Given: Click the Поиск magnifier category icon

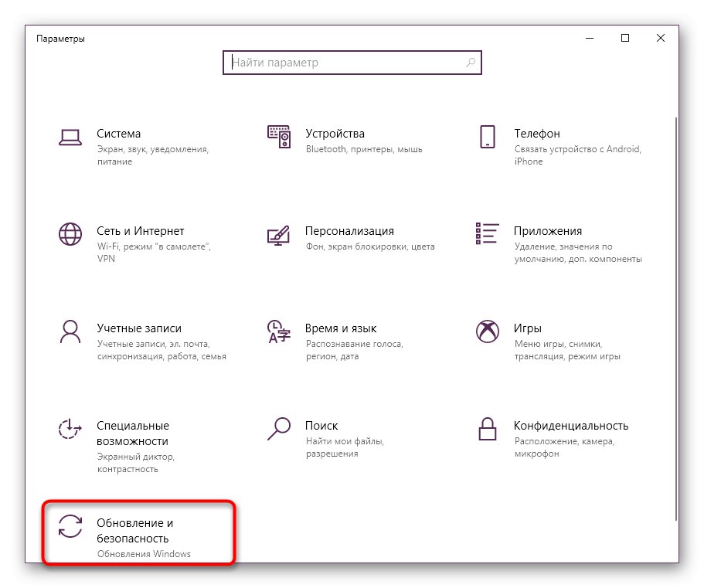Looking at the screenshot, I should coord(279,427).
